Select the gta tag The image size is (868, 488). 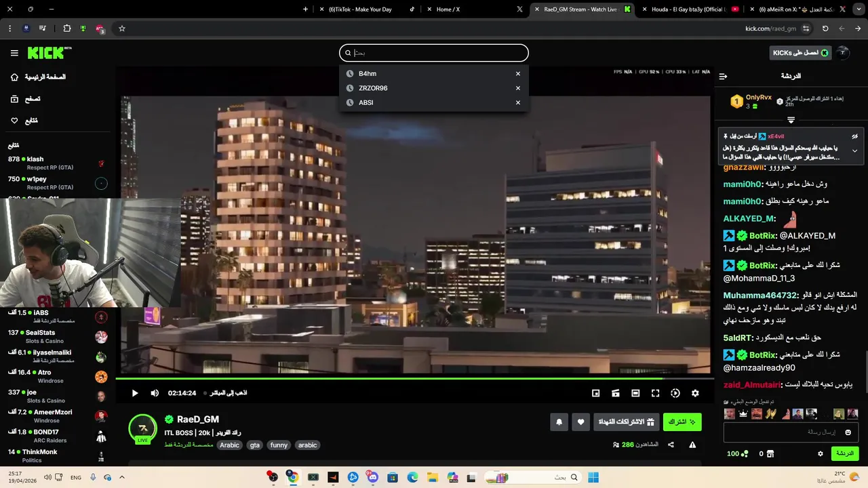coord(254,445)
